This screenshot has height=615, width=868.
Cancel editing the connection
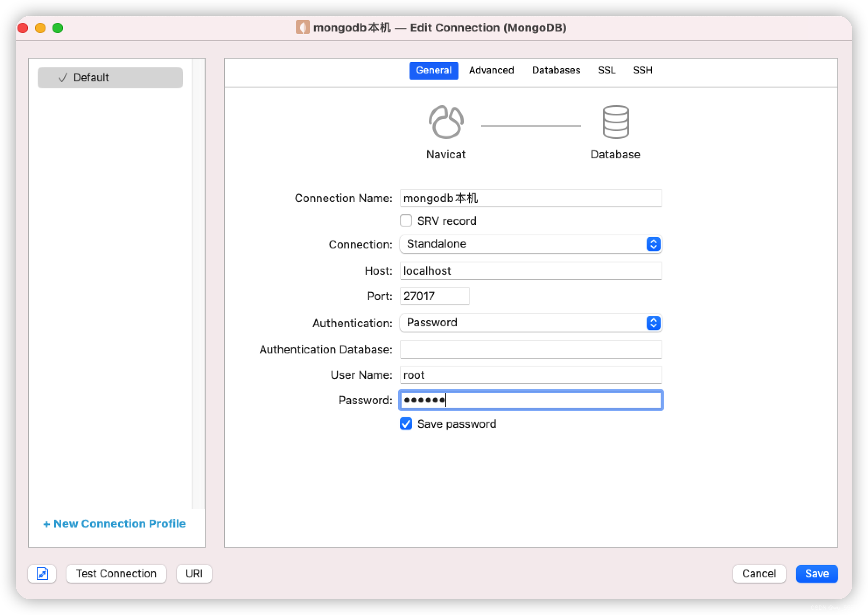pyautogui.click(x=759, y=573)
